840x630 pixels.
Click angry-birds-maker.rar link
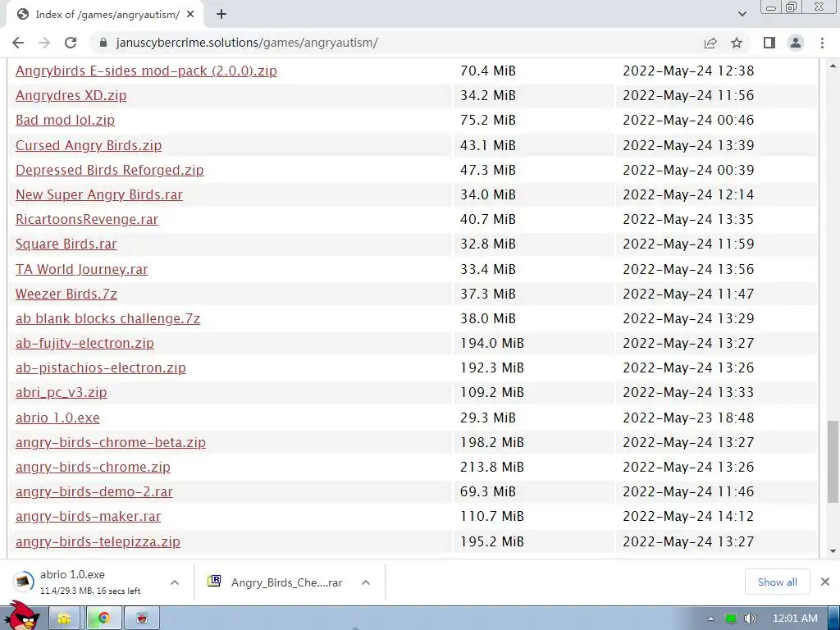click(88, 516)
